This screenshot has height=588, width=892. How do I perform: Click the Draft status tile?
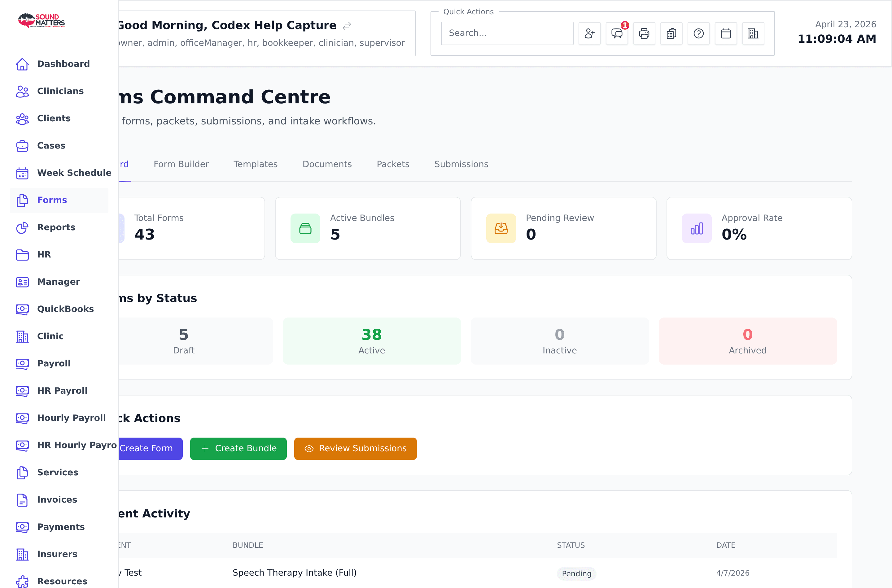tap(195, 341)
